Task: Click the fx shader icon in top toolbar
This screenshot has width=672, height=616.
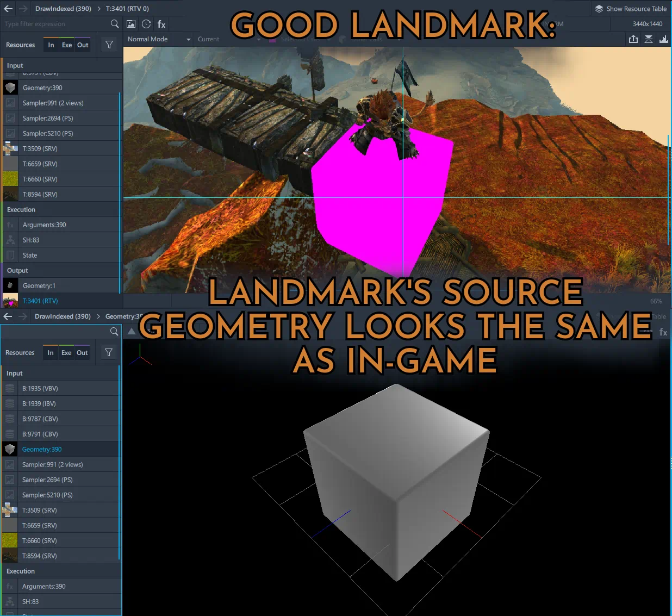Action: point(161,24)
